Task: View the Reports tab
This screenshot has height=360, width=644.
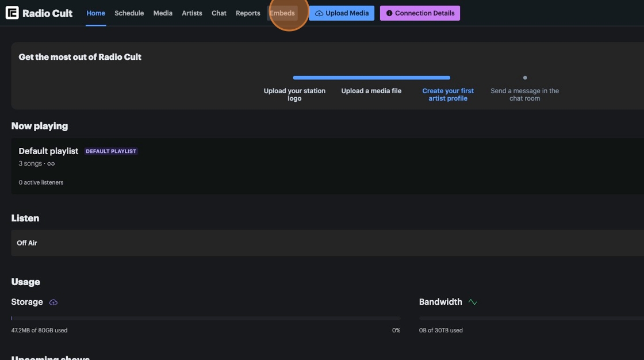Action: click(248, 13)
